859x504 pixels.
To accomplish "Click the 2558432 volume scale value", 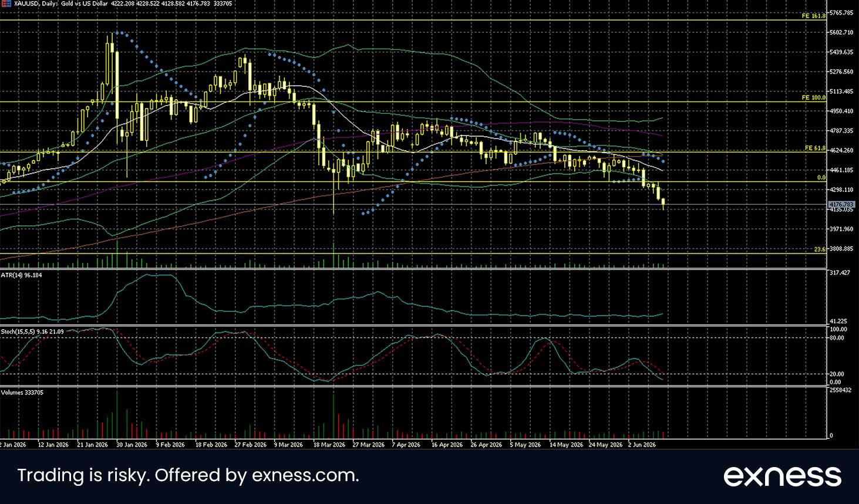I will point(840,390).
